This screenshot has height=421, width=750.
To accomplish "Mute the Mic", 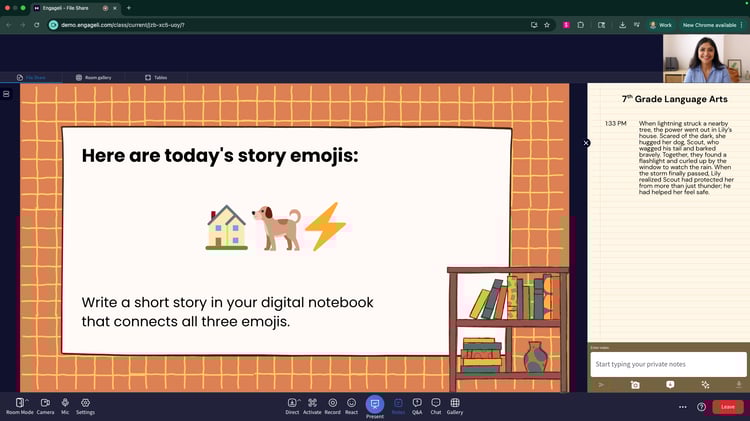I will pyautogui.click(x=65, y=403).
